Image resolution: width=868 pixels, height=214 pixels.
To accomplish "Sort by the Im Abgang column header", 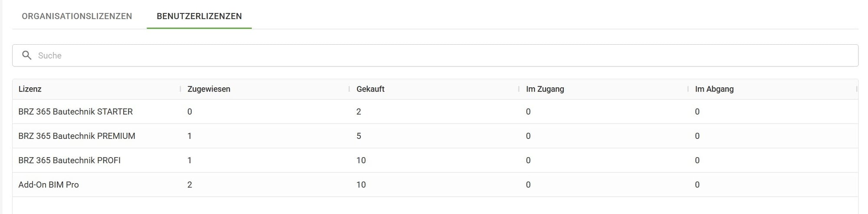I will [714, 89].
